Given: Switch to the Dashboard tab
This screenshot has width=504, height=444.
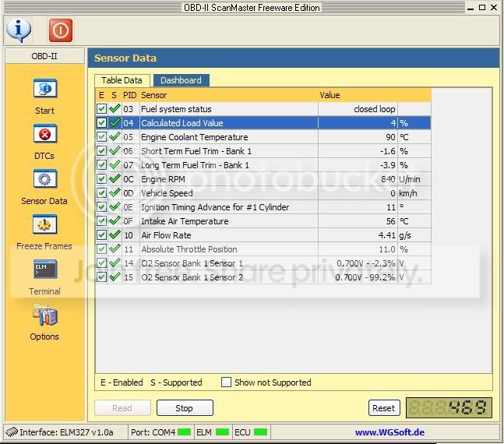Looking at the screenshot, I should click(181, 80).
